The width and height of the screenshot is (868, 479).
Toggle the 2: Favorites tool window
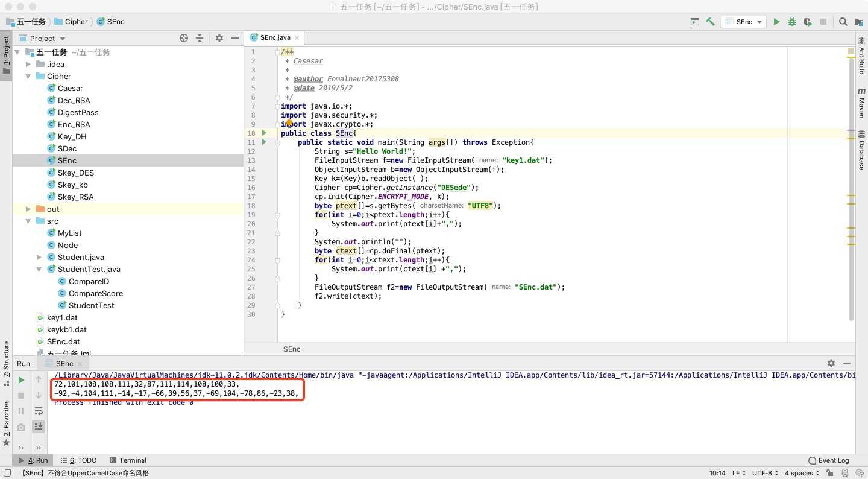[6, 423]
